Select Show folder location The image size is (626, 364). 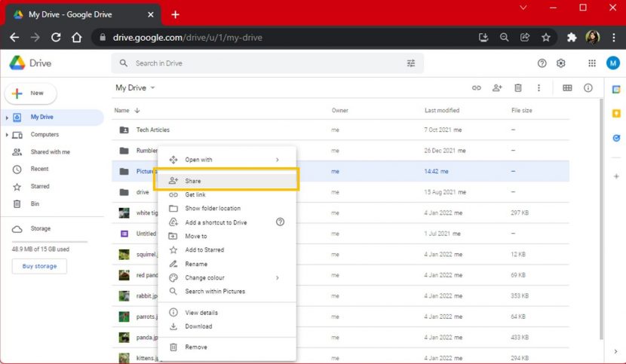coord(226,208)
